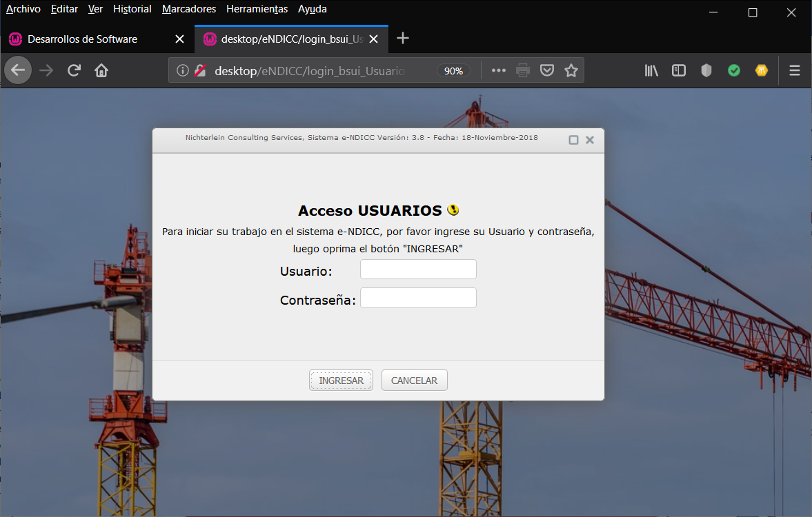The width and height of the screenshot is (812, 517).
Task: Go to the Firefox home page
Action: click(101, 70)
